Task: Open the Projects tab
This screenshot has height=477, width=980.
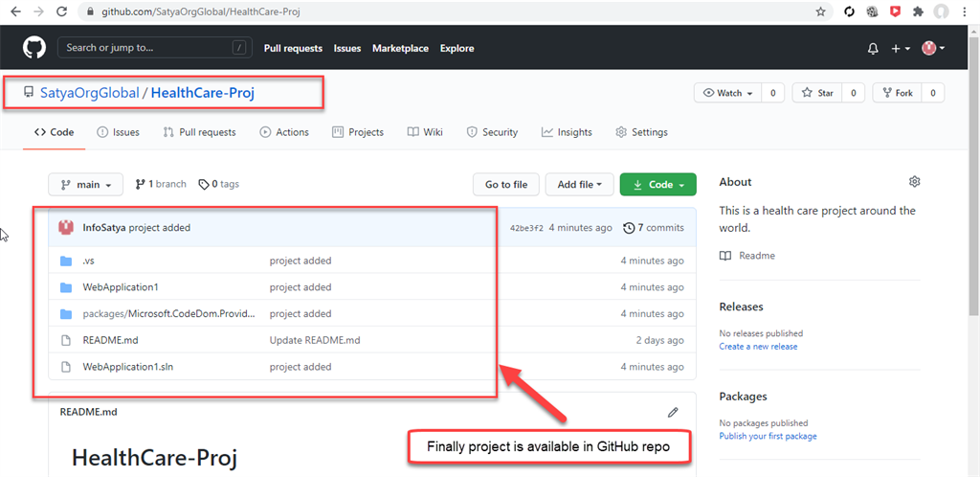Action: [x=358, y=132]
